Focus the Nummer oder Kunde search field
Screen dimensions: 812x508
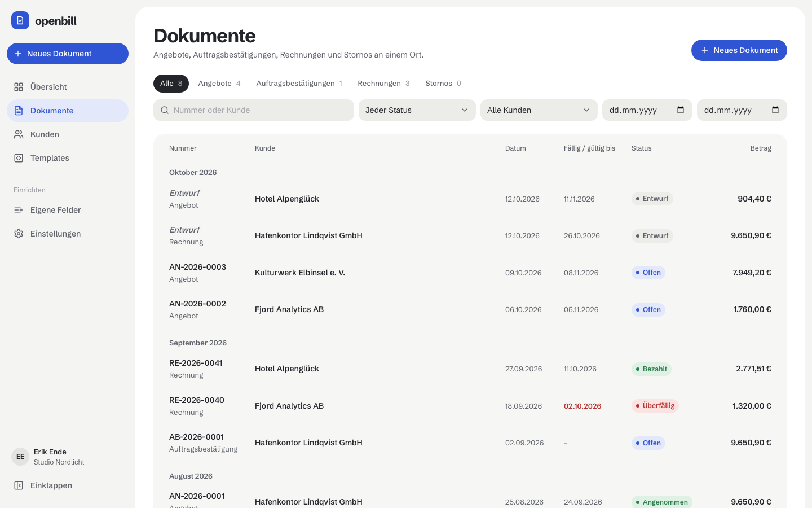coord(254,110)
